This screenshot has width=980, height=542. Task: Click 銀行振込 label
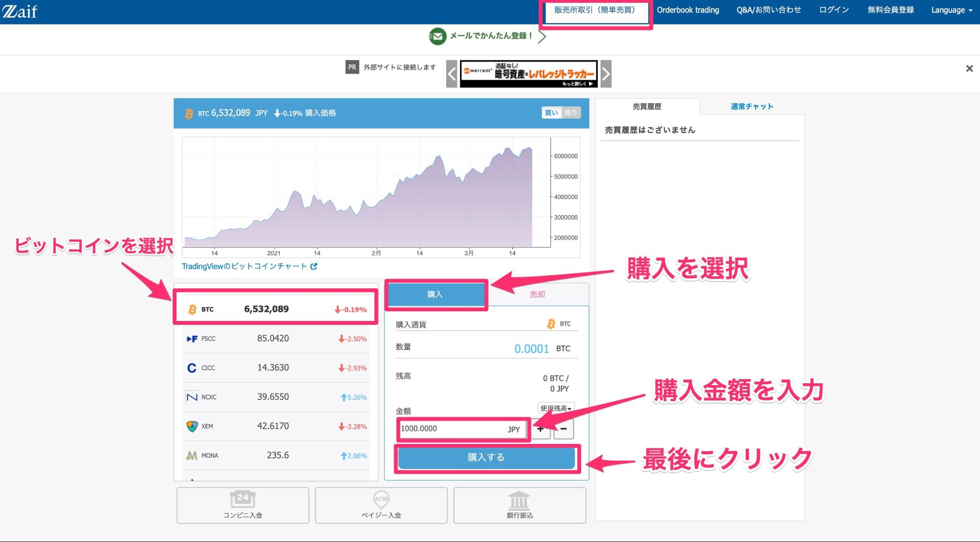(x=520, y=516)
